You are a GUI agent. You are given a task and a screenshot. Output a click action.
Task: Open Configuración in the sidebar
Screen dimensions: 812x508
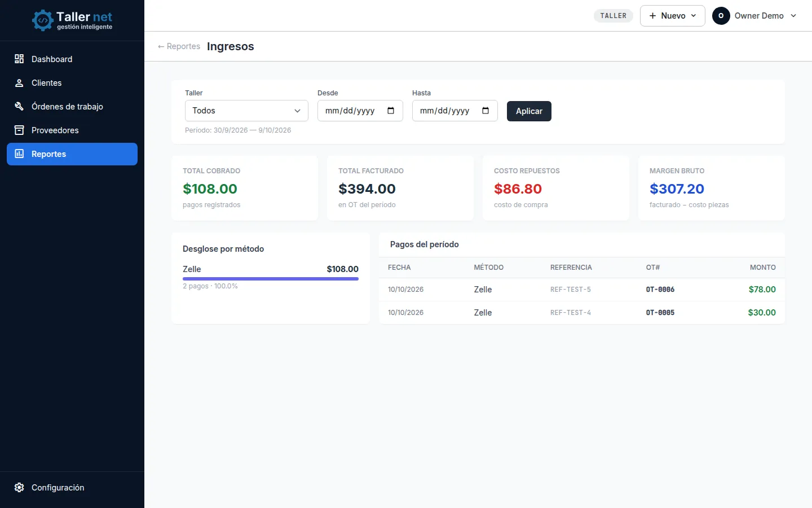(72, 488)
